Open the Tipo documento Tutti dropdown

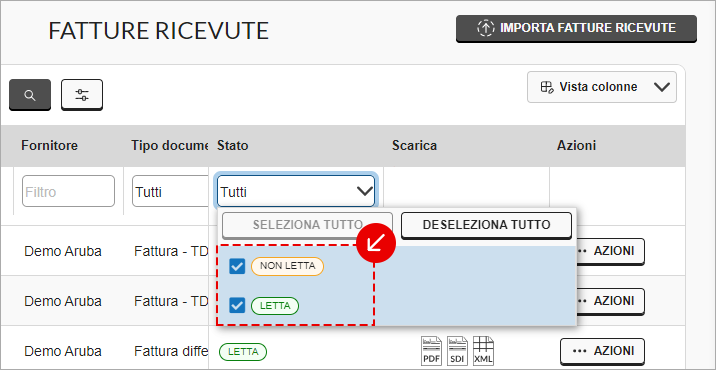pyautogui.click(x=171, y=191)
